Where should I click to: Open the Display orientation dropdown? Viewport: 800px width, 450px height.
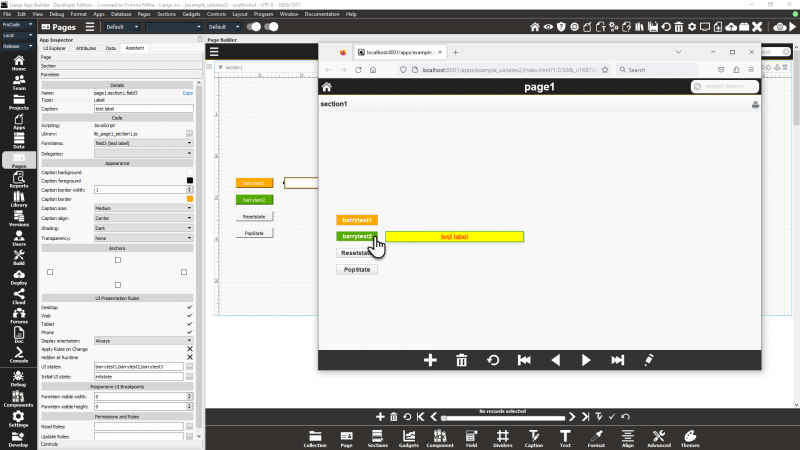[143, 341]
